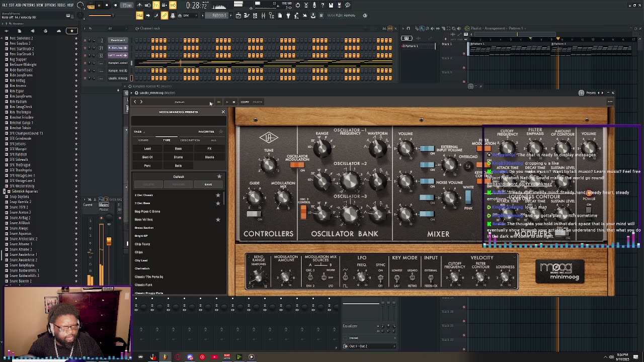Toggle the FAVORITES star filter
The height and width of the screenshot is (362, 644).
[x=220, y=132]
